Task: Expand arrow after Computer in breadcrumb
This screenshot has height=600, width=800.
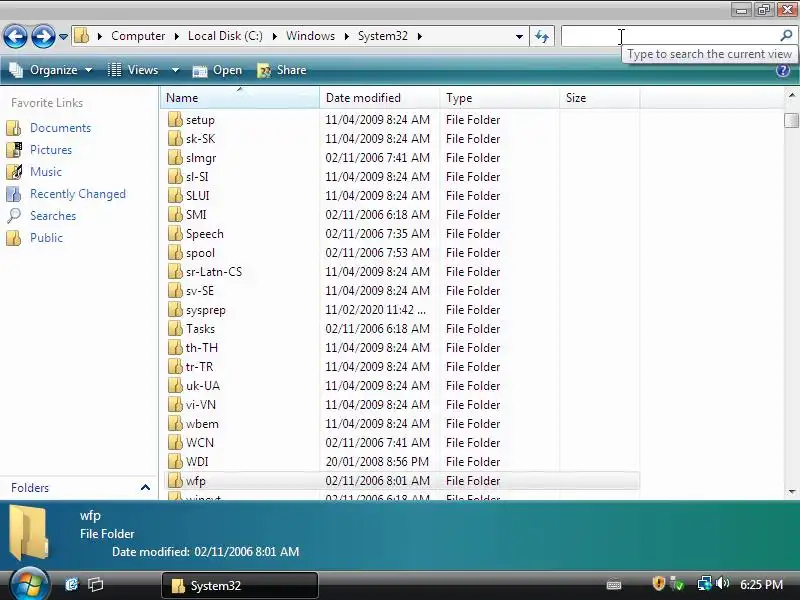Action: (x=177, y=36)
